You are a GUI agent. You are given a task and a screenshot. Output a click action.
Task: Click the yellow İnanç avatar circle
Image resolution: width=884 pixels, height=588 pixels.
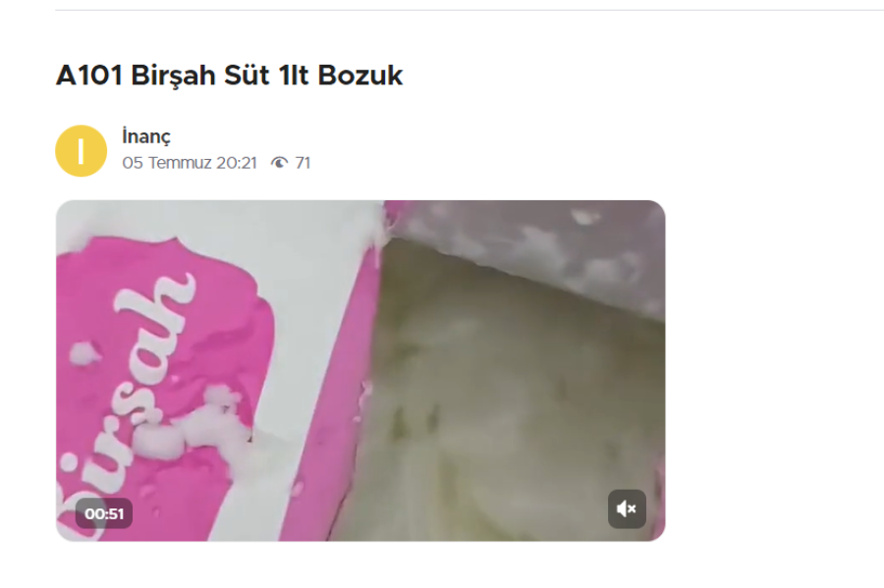[81, 151]
